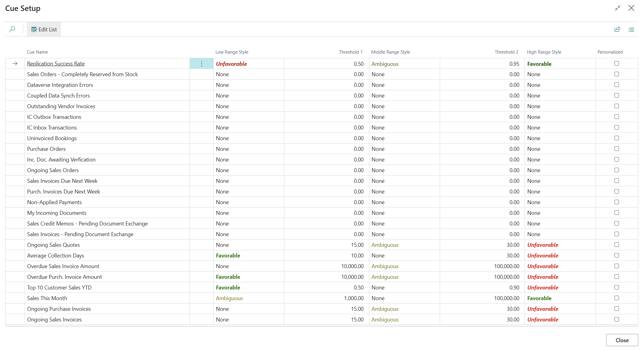Image resolution: width=644 pixels, height=351 pixels.
Task: Close the Cue Setup dialog with X
Action: click(631, 8)
